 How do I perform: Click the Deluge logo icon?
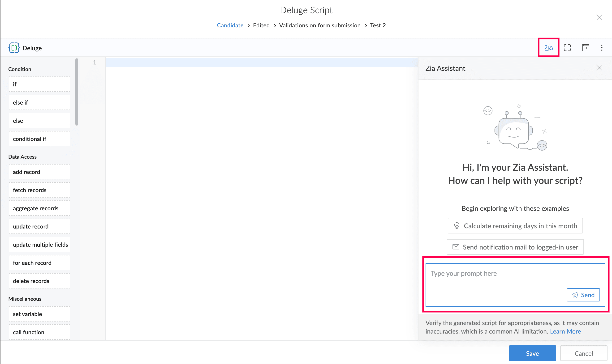click(x=14, y=48)
